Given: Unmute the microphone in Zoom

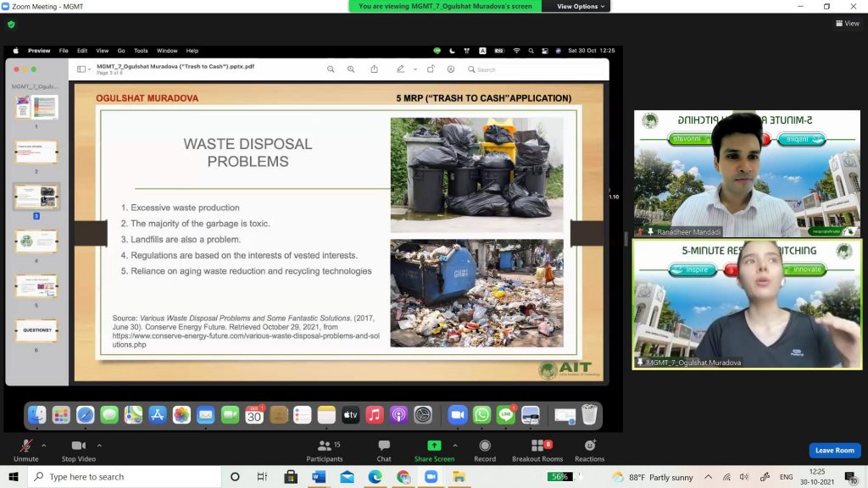Looking at the screenshot, I should click(25, 451).
